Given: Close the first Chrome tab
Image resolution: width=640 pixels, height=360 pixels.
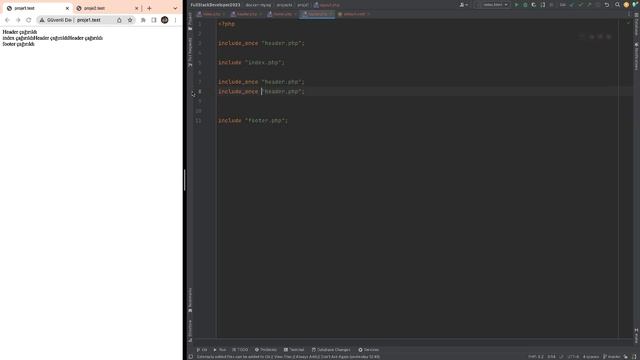Looking at the screenshot, I should tap(67, 8).
